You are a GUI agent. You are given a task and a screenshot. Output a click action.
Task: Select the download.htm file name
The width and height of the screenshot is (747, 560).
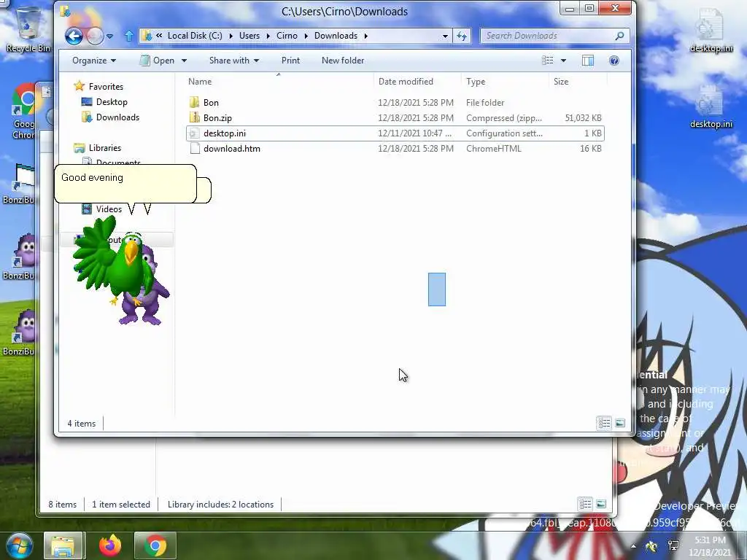[232, 149]
